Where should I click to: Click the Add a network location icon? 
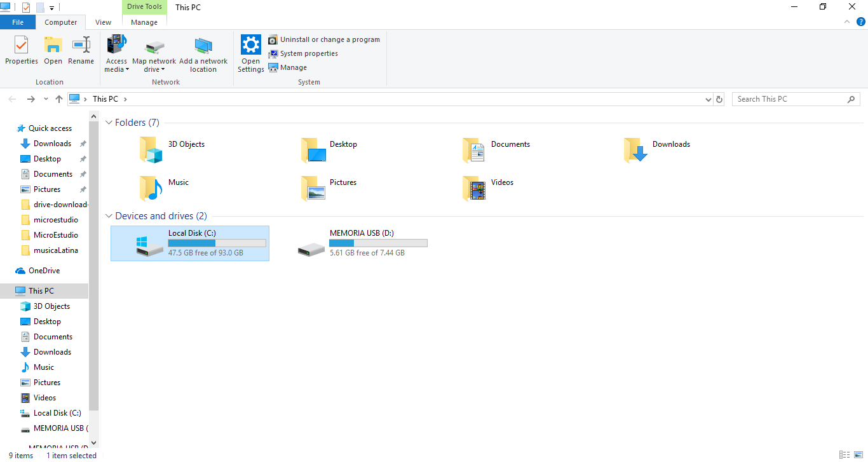(x=203, y=47)
